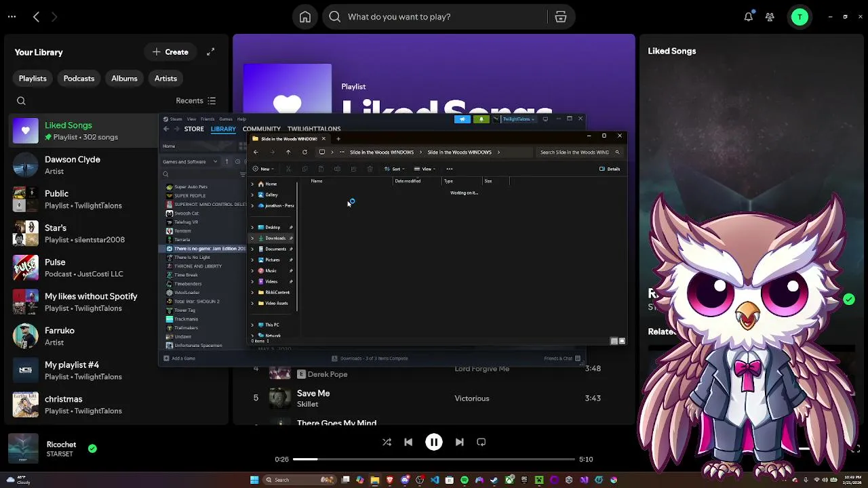Go back using Spotify's back arrow
Viewport: 868px width, 488px height.
(37, 17)
